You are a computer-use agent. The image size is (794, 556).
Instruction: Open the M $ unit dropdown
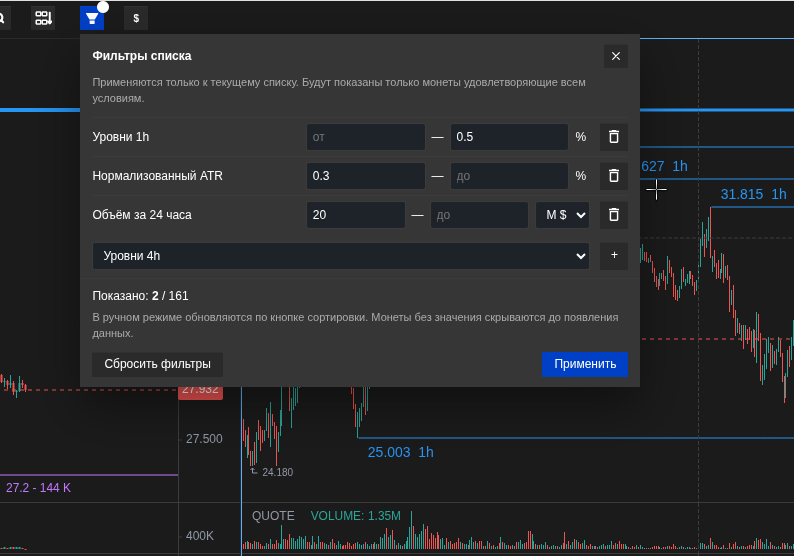(x=563, y=215)
